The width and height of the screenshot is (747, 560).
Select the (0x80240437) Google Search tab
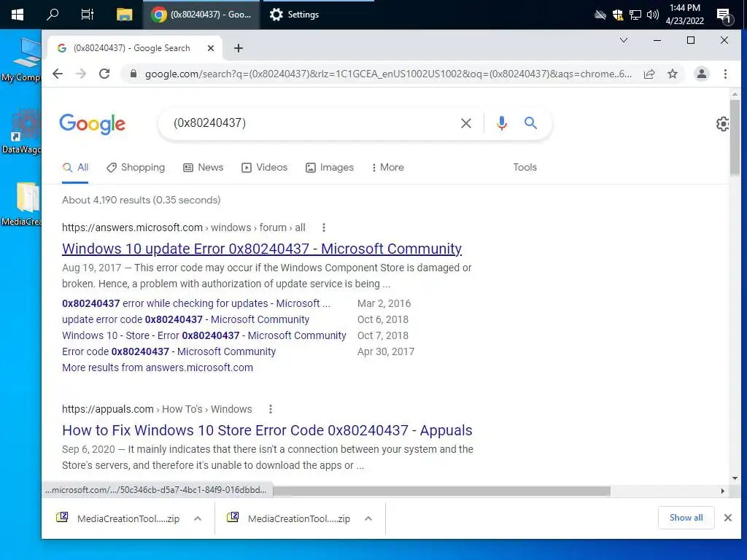135,48
